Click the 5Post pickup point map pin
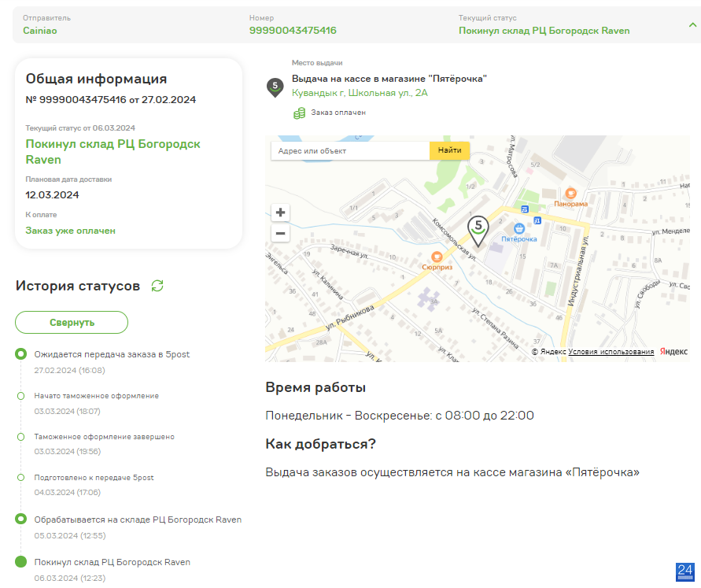This screenshot has width=701, height=588. 478,231
